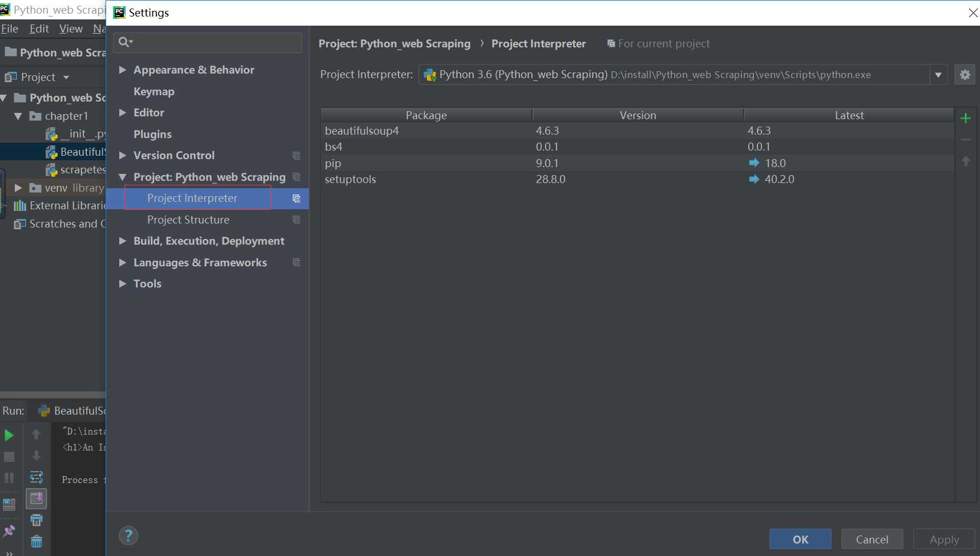Toggle scroll to end icon in Run console
The width and height of the screenshot is (980, 556).
[36, 498]
